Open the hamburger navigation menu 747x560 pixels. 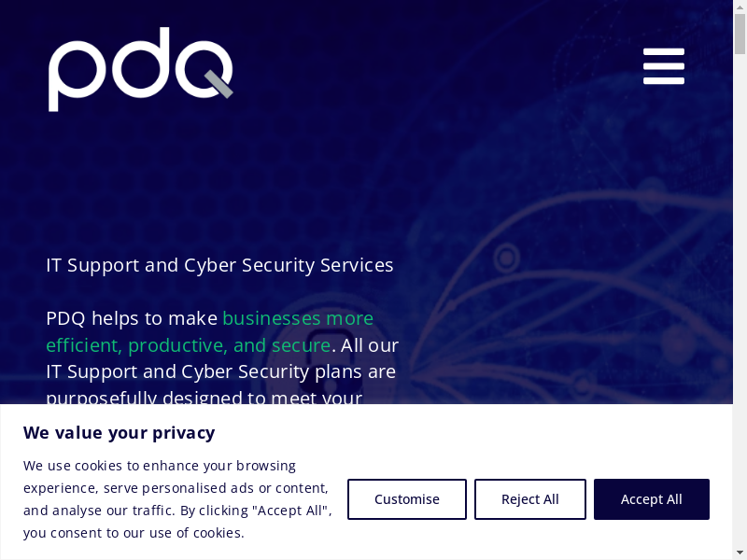pos(663,66)
